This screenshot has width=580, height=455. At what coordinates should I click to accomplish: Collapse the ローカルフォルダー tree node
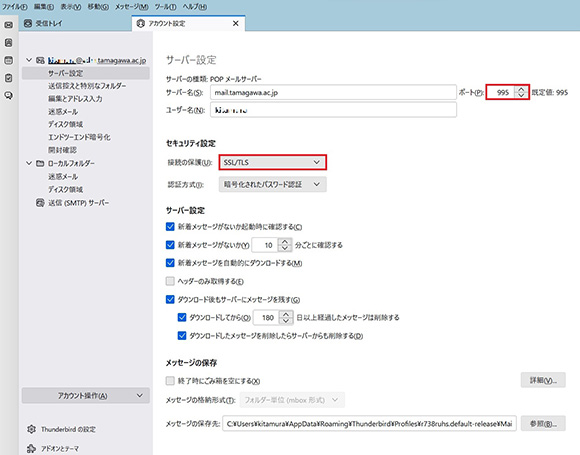29,163
